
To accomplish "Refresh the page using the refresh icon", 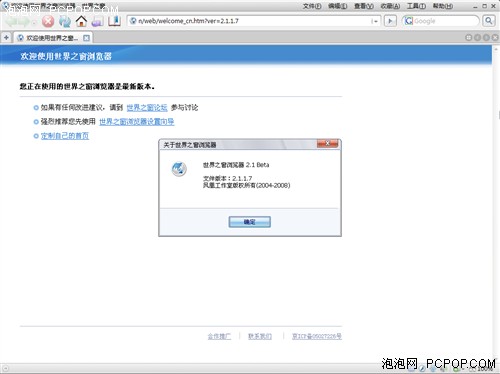I will (65, 22).
